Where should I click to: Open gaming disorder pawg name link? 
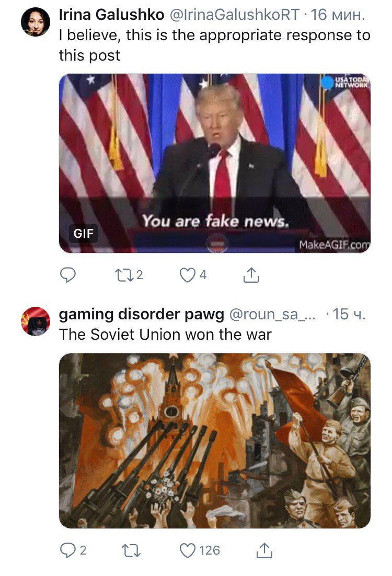pyautogui.click(x=142, y=315)
